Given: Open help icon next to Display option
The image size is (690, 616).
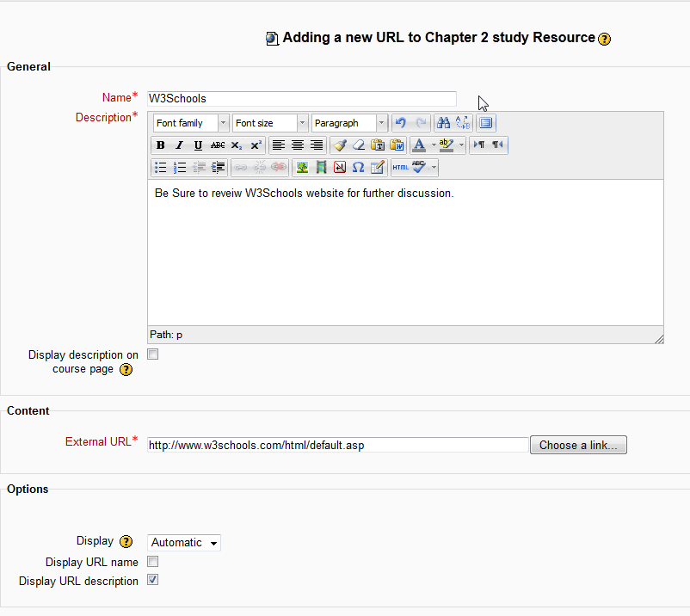Looking at the screenshot, I should 126,541.
